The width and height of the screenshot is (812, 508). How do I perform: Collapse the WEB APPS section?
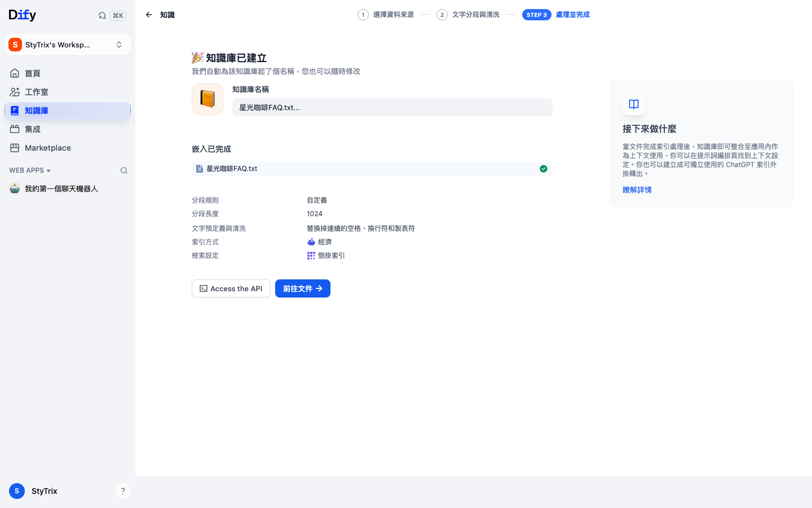click(x=30, y=170)
